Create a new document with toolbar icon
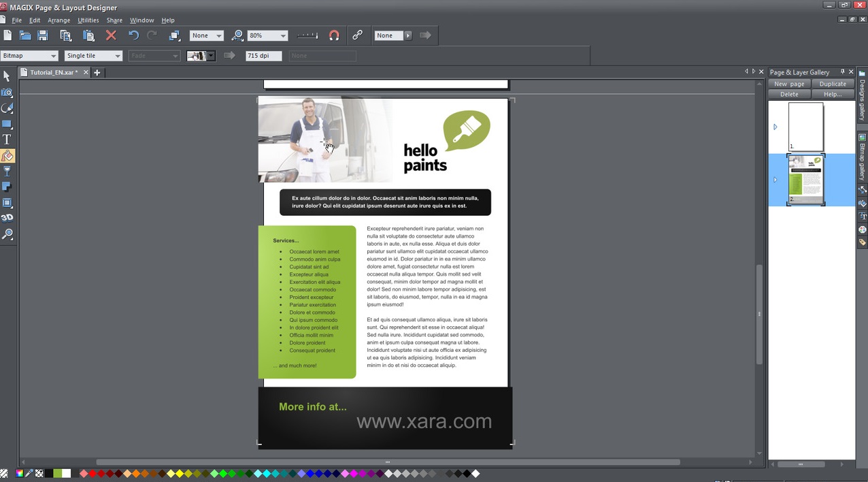868x482 pixels. tap(7, 35)
